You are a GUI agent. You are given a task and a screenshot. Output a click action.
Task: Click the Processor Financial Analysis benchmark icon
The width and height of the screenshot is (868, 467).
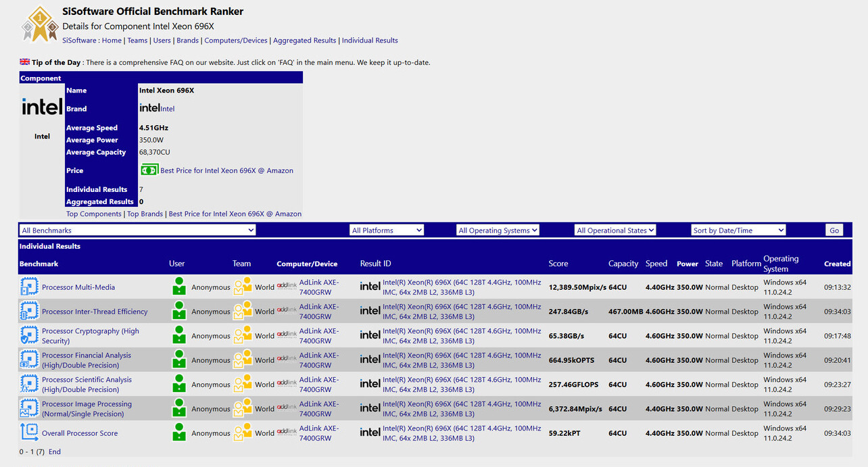[29, 360]
